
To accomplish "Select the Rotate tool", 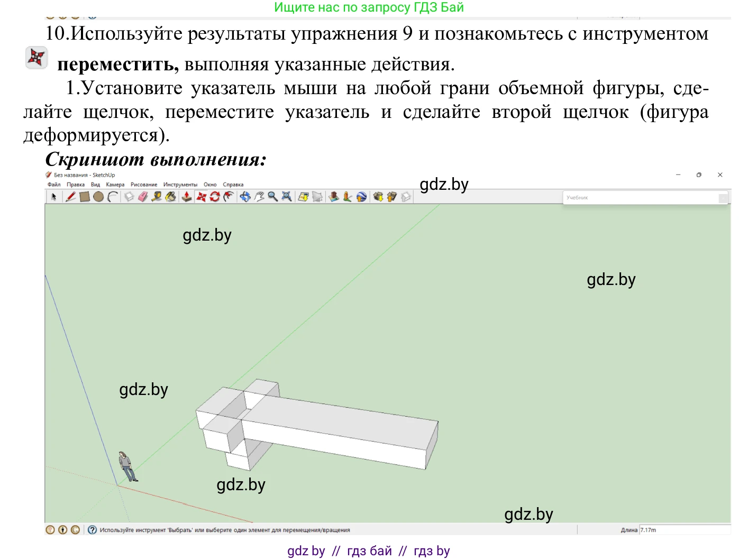I will pyautogui.click(x=214, y=196).
